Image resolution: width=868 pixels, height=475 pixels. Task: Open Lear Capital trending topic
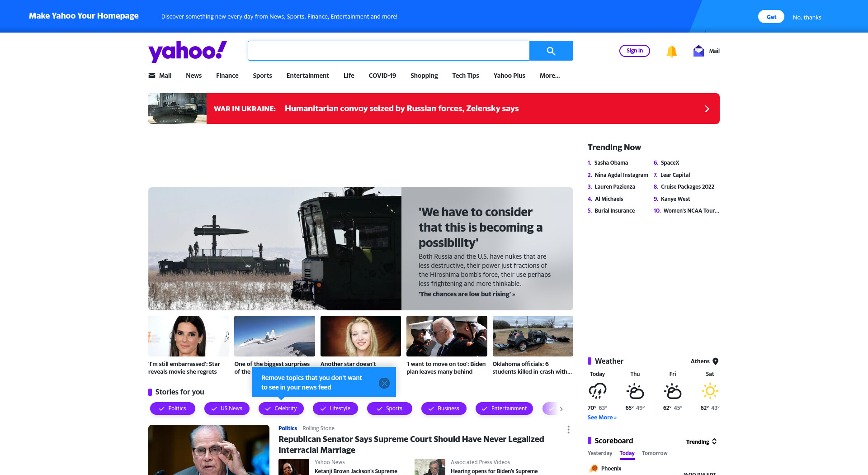pyautogui.click(x=675, y=175)
